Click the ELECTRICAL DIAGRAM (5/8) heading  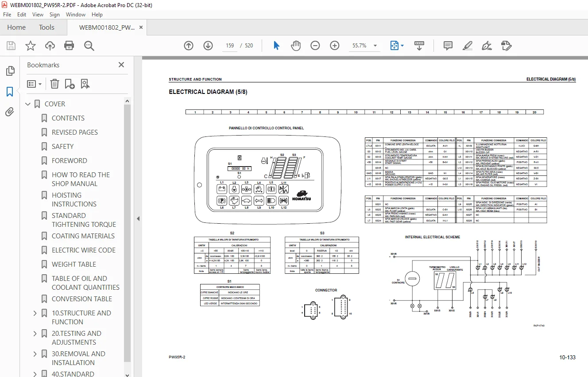tap(208, 92)
